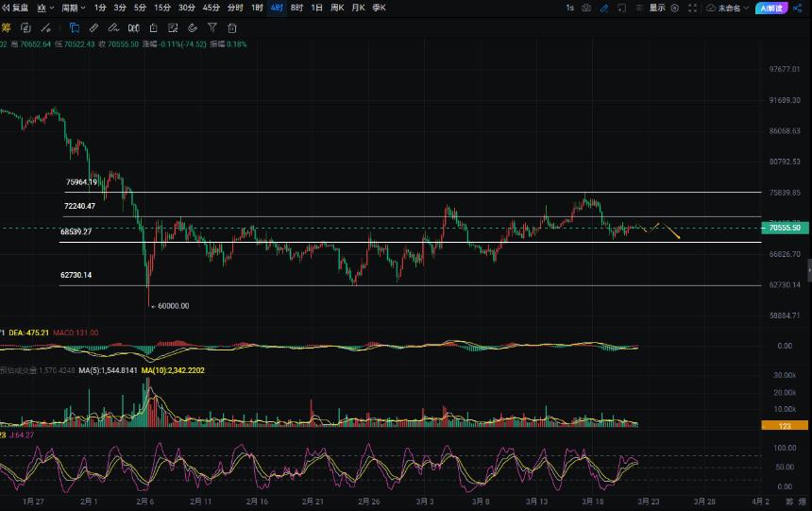Click the filter funnel icon
This screenshot has height=511, width=812.
click(211, 28)
